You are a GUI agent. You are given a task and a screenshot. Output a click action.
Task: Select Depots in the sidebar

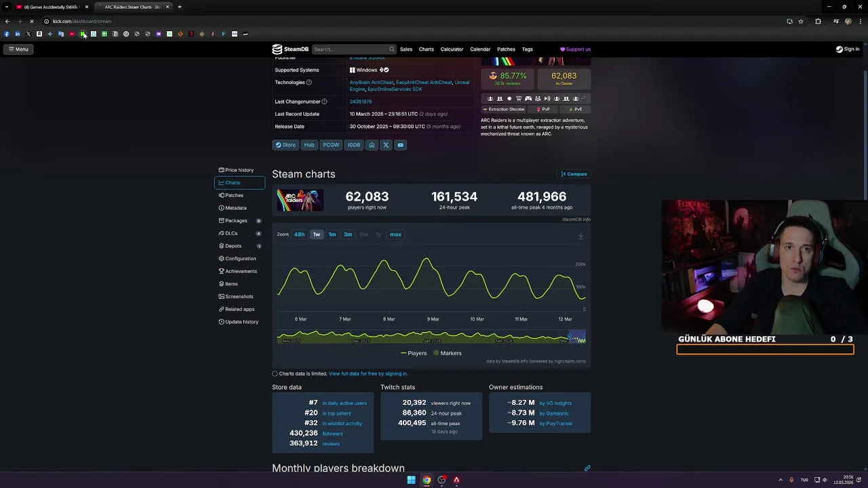click(239, 246)
